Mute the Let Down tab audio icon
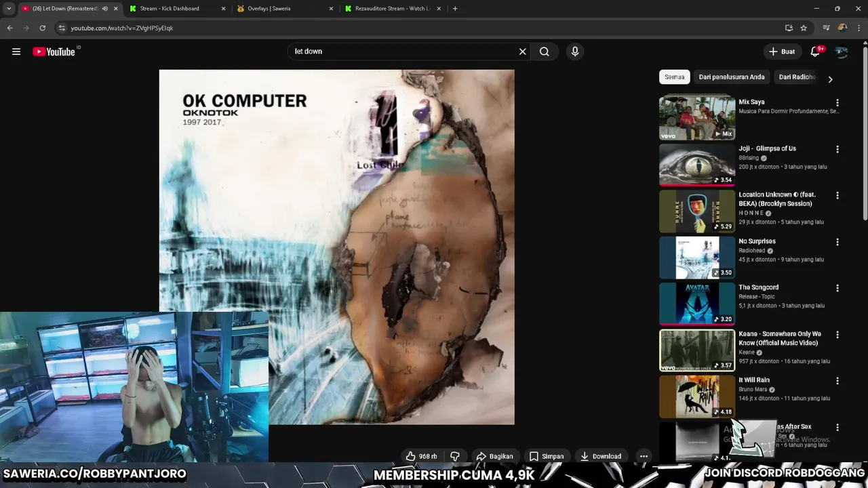This screenshot has width=868, height=488. (x=104, y=9)
